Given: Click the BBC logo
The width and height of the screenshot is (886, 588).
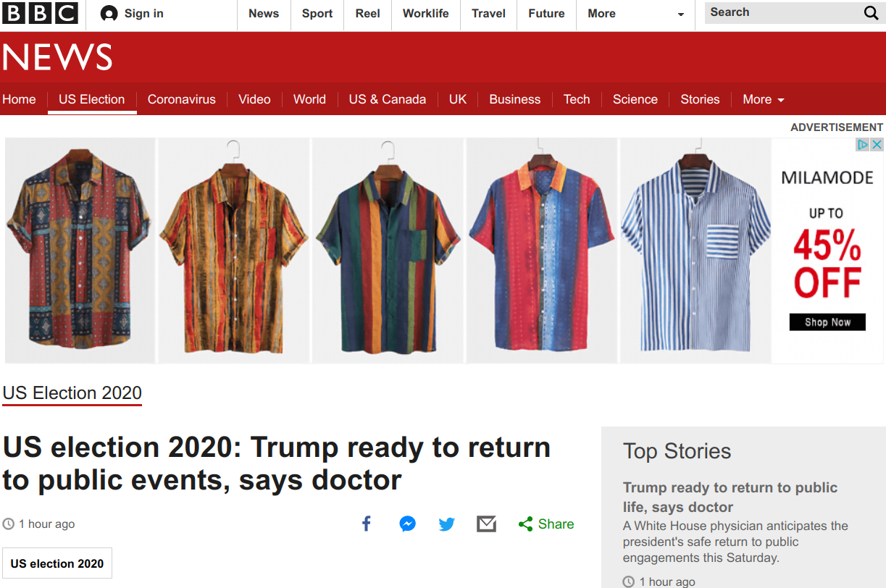Looking at the screenshot, I should coord(40,13).
